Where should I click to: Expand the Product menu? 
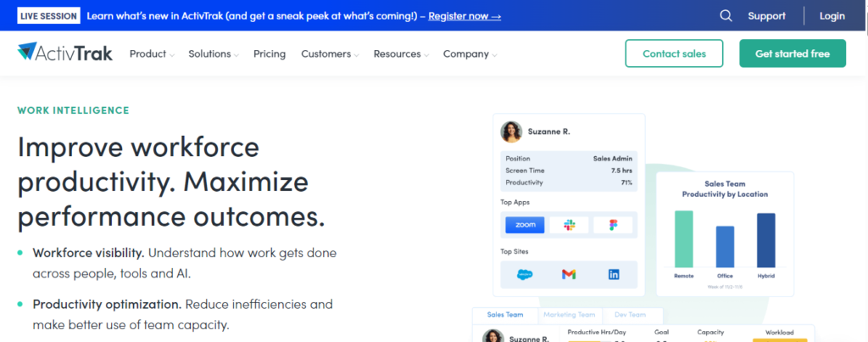pyautogui.click(x=152, y=53)
